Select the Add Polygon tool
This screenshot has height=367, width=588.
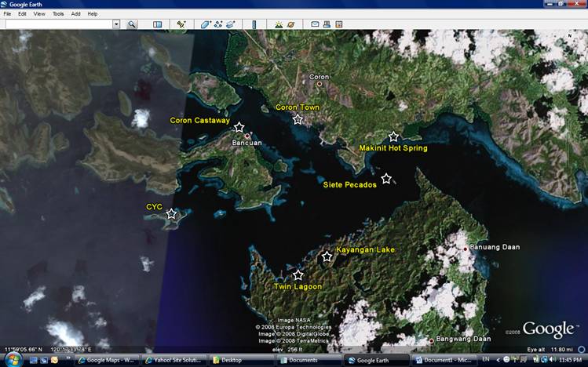[x=206, y=24]
